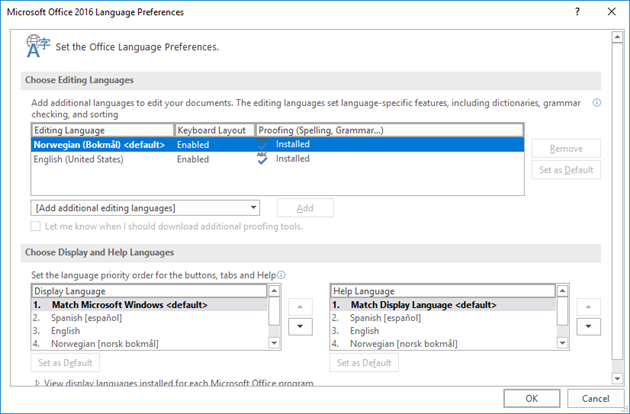The image size is (630, 414).
Task: Click the move-up arrow beside Display Language list
Action: (300, 307)
